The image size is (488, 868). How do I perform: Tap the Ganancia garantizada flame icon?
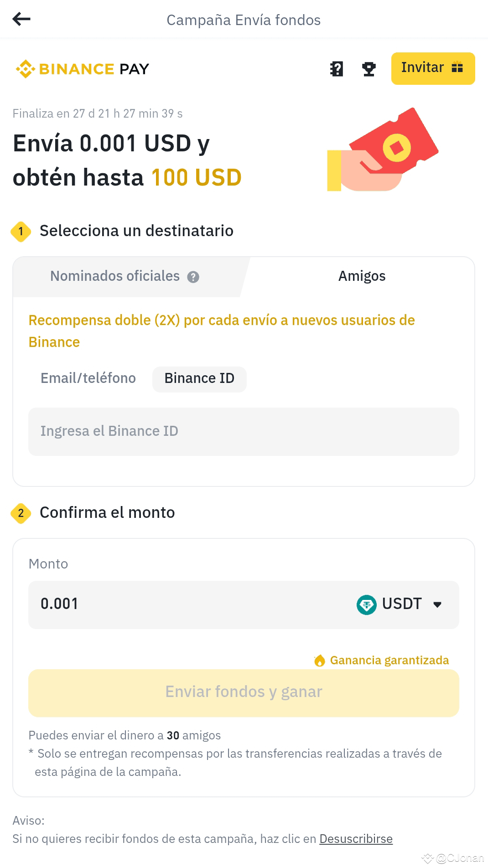(x=319, y=660)
